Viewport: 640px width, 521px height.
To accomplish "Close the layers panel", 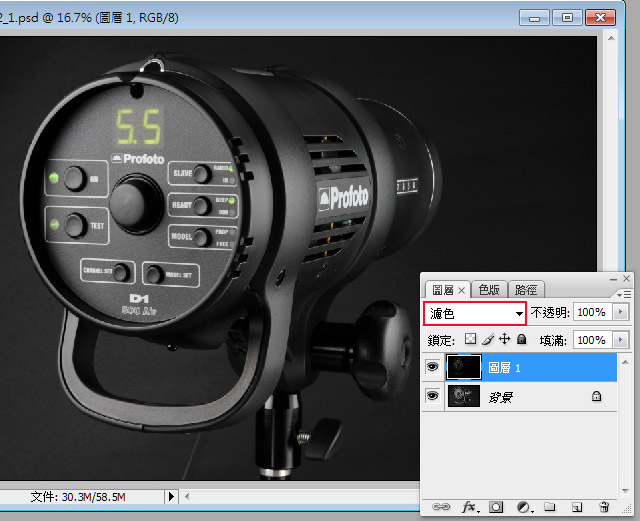I will 627,278.
